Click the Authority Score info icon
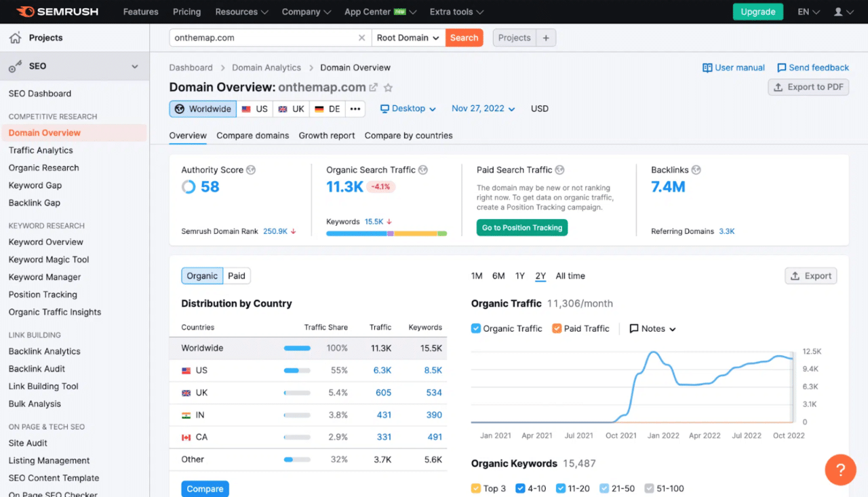The width and height of the screenshot is (868, 497). [251, 170]
